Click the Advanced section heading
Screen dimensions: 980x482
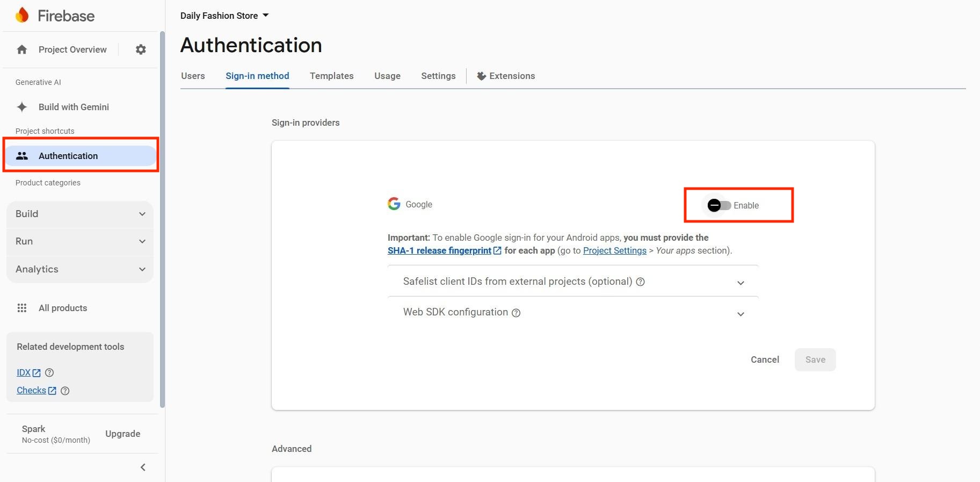292,449
